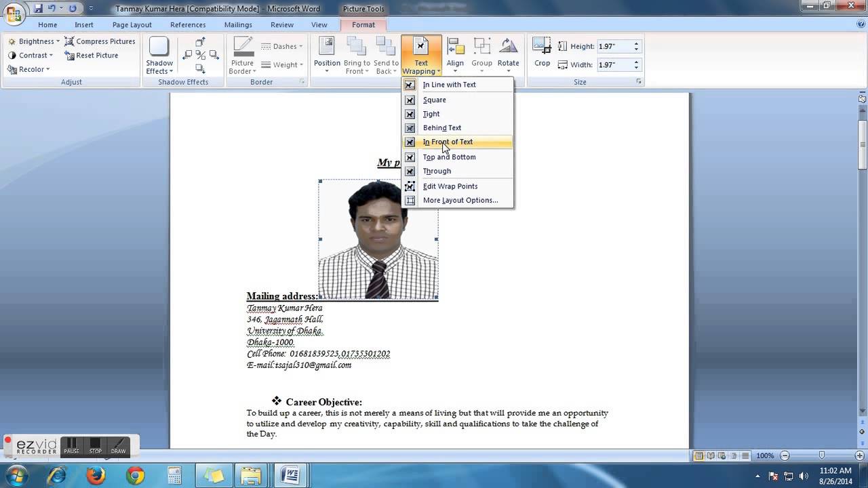The image size is (868, 488).
Task: Click the zoom out minus icon
Action: pyautogui.click(x=785, y=456)
